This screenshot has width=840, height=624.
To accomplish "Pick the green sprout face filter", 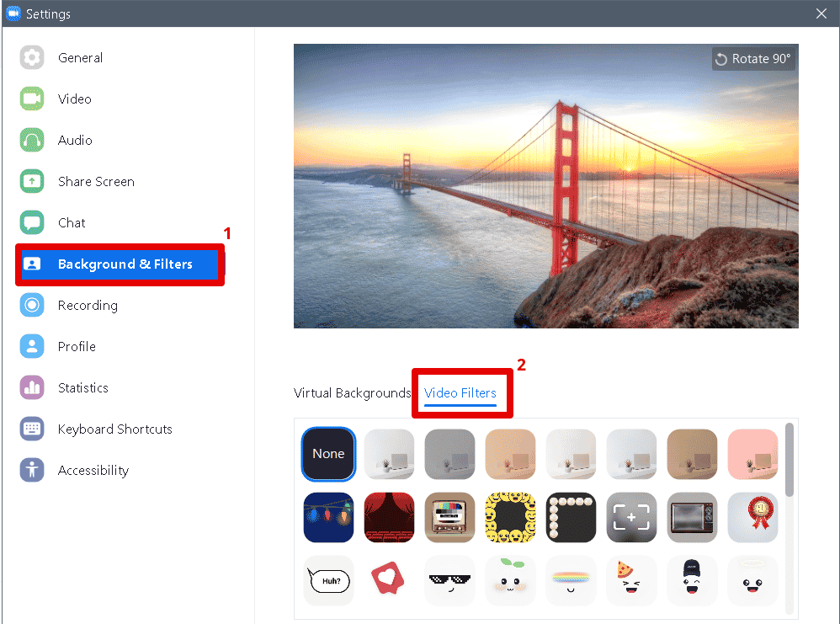I will (510, 580).
